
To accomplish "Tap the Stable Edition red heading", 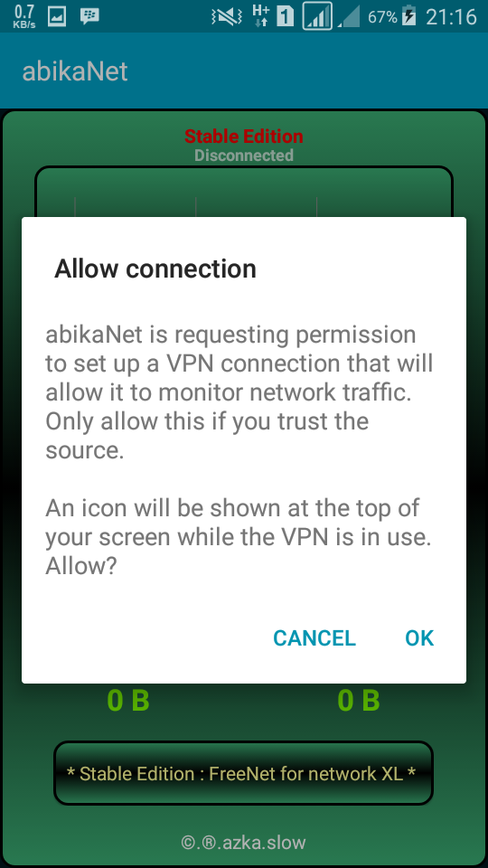I will pos(244,137).
